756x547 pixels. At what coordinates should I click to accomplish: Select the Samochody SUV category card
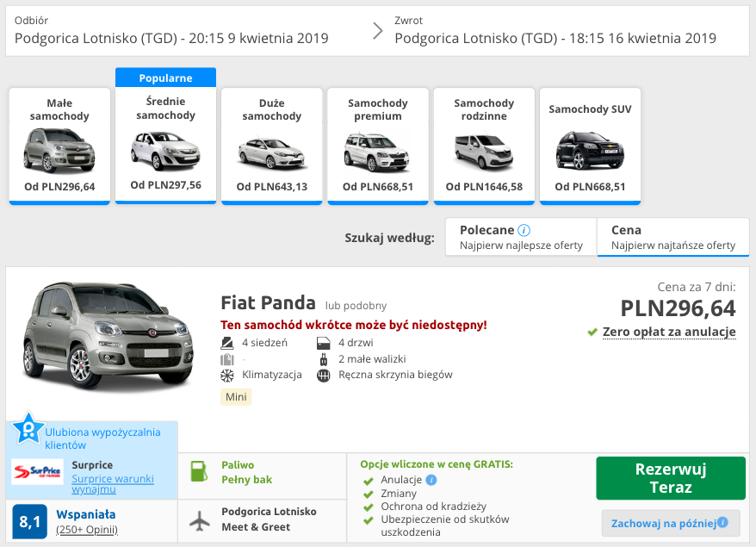(590, 146)
